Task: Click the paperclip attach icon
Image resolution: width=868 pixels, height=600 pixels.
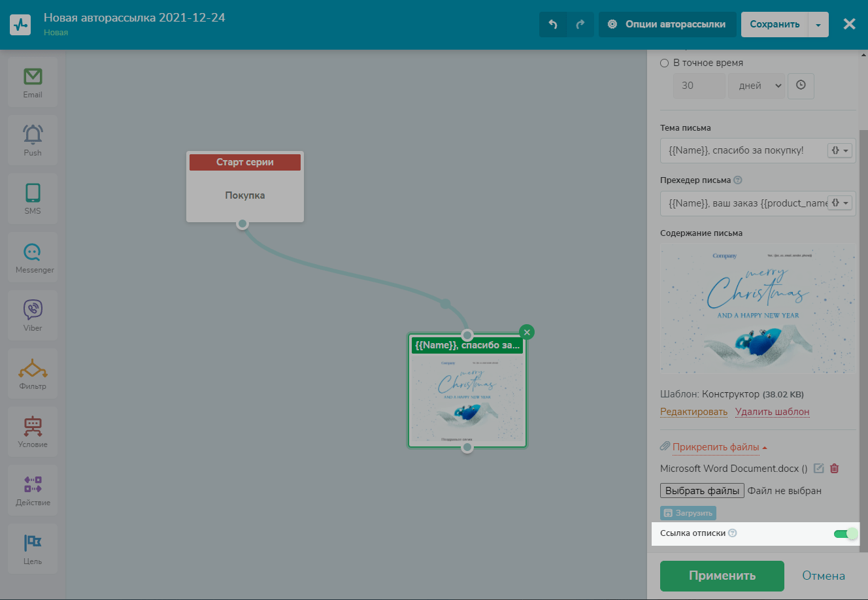Action: 665,447
